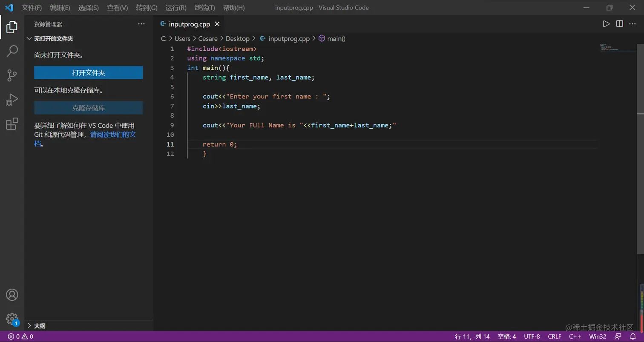Screen dimensions: 644x342
Task: Open the Extensions view icon
Action: pos(12,124)
